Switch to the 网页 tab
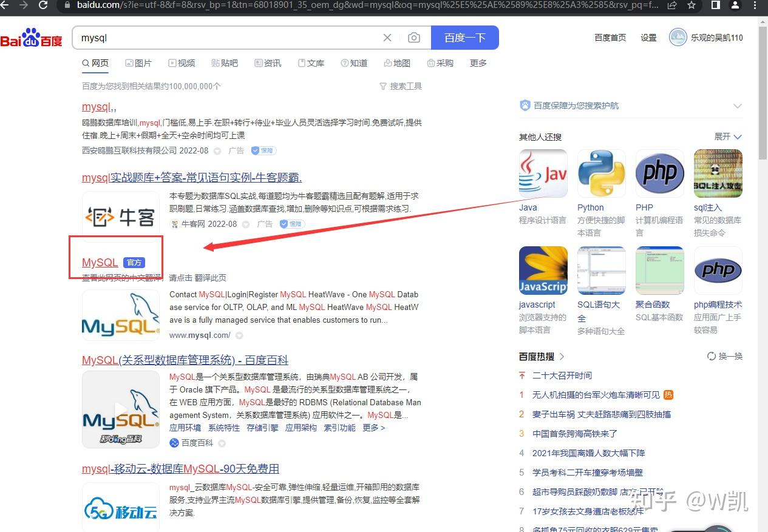The image size is (768, 532). 95,63
